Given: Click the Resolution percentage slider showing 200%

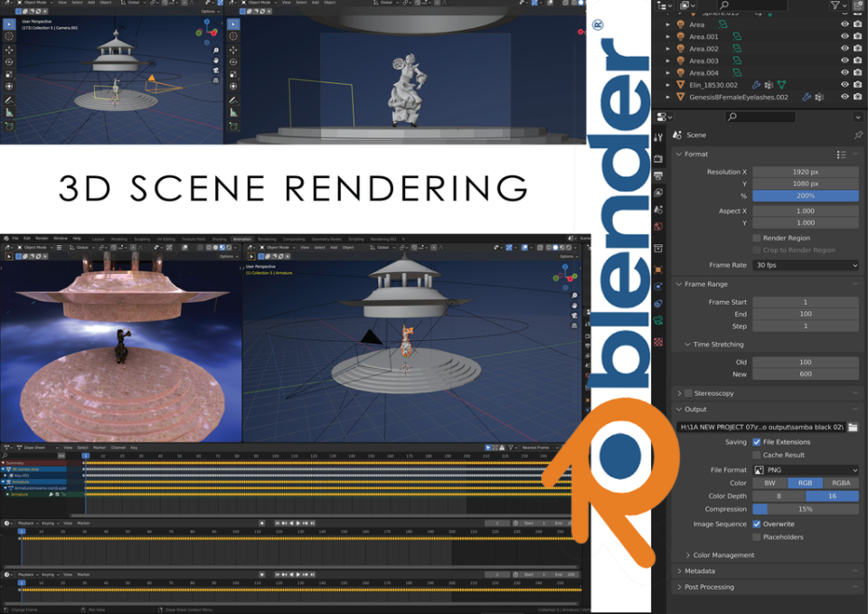Looking at the screenshot, I should 806,196.
